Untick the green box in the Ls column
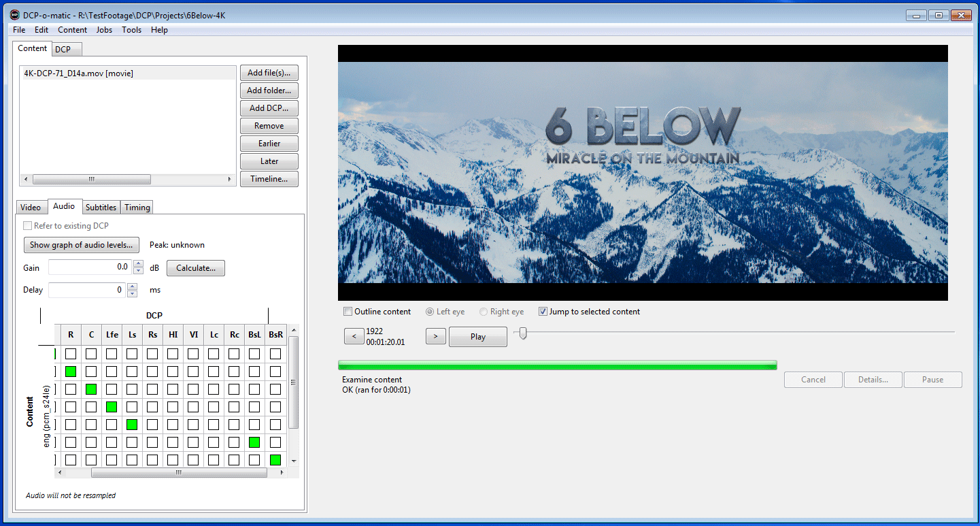The image size is (980, 526). click(132, 425)
